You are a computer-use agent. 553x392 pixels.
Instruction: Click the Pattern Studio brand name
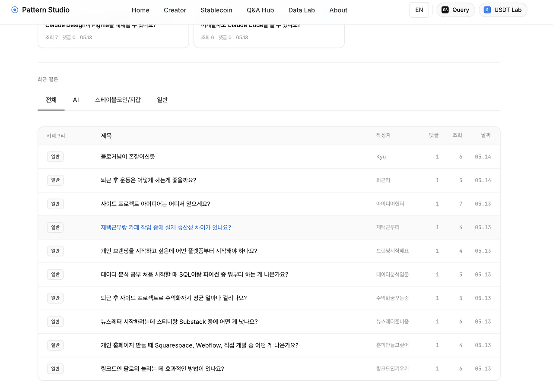pos(46,10)
